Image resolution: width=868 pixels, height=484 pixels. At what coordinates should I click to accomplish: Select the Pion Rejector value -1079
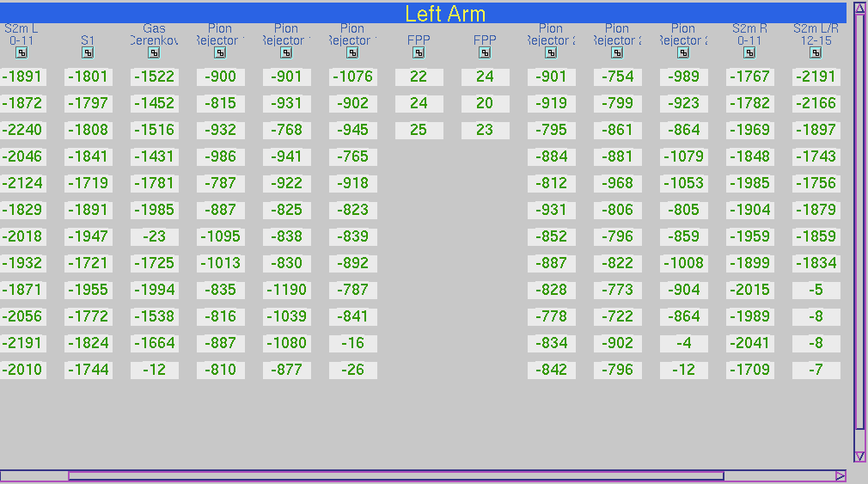(x=684, y=156)
